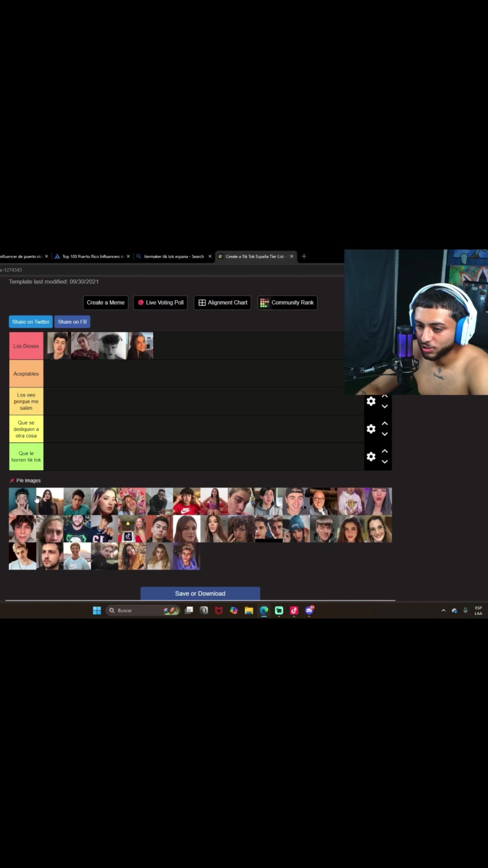Click the Create a Meme button
Screen dimensions: 488x868
(x=106, y=302)
